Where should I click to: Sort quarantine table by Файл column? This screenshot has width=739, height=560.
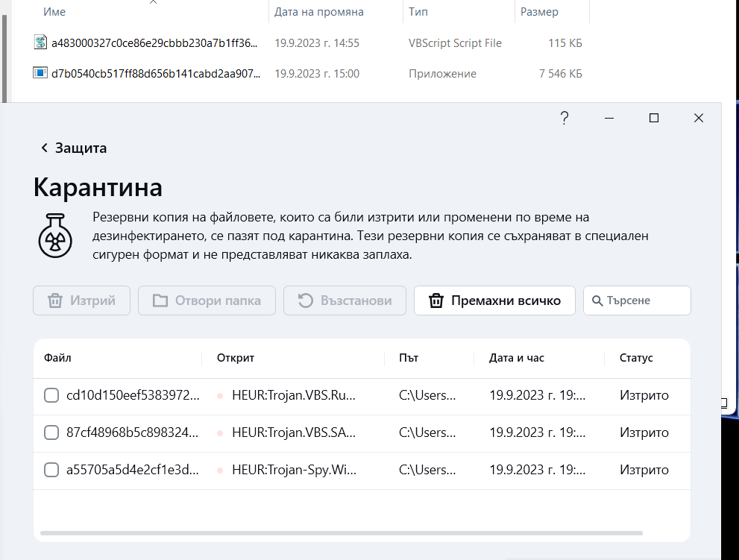tap(57, 358)
